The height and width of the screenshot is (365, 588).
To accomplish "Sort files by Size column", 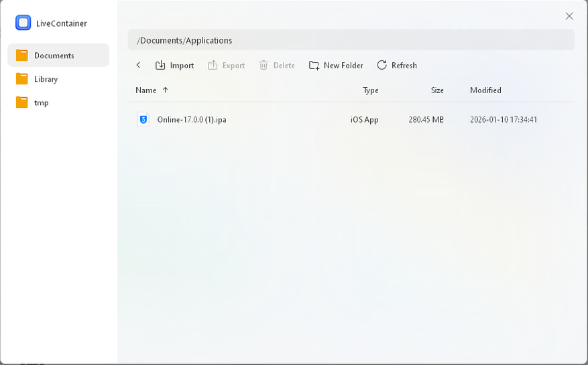I will 437,90.
